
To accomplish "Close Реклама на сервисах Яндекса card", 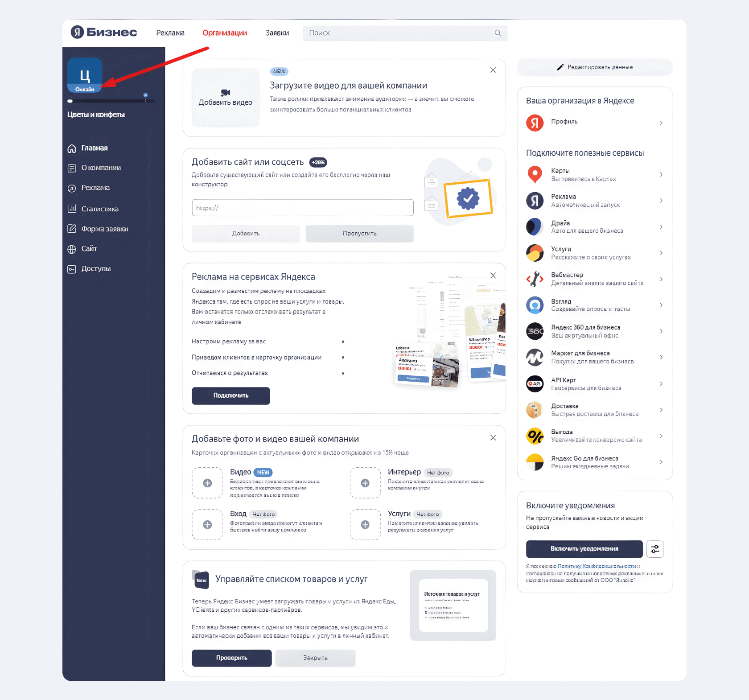I will (x=493, y=276).
